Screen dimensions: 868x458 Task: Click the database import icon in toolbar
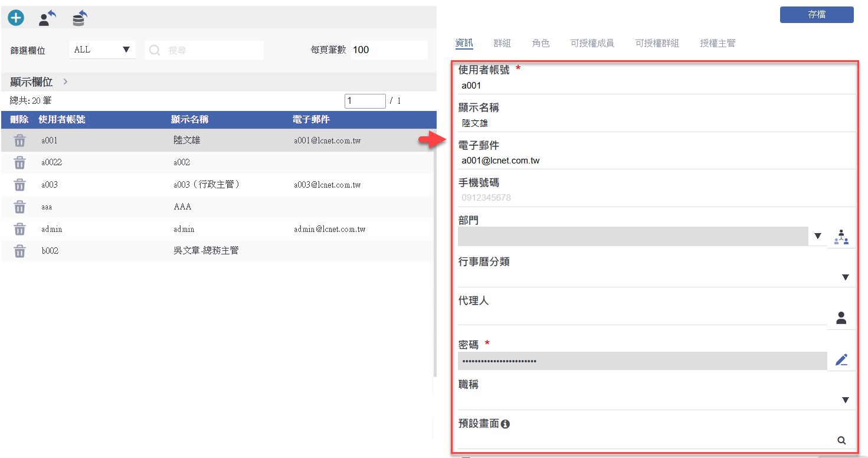pos(79,19)
